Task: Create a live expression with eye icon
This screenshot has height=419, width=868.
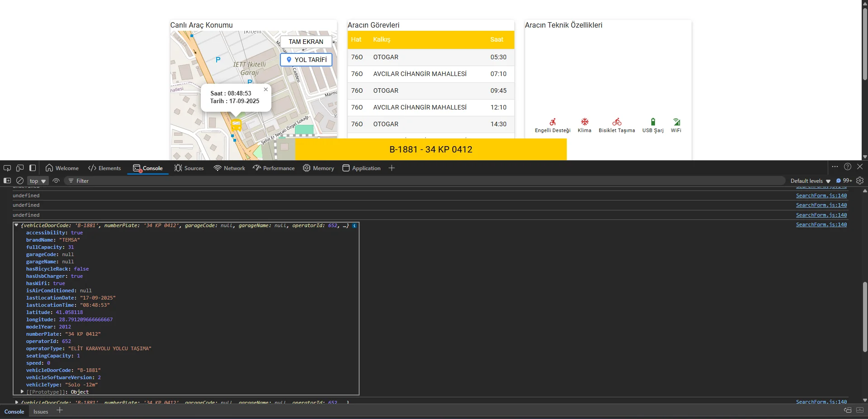Action: pyautogui.click(x=56, y=181)
